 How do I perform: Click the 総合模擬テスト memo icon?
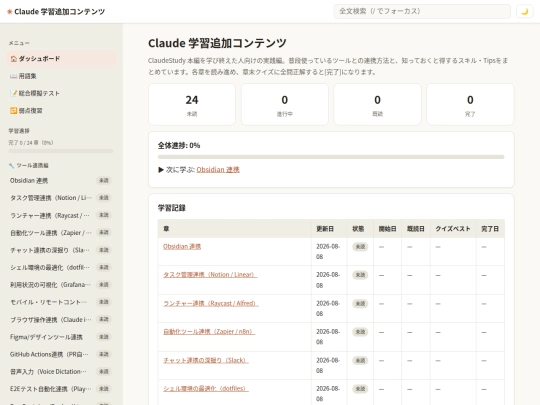[13, 93]
